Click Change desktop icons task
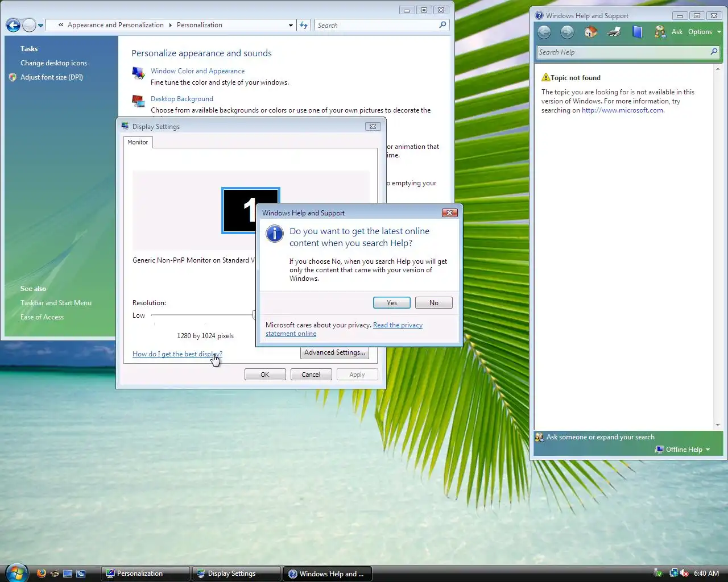This screenshot has width=728, height=582. coord(54,63)
